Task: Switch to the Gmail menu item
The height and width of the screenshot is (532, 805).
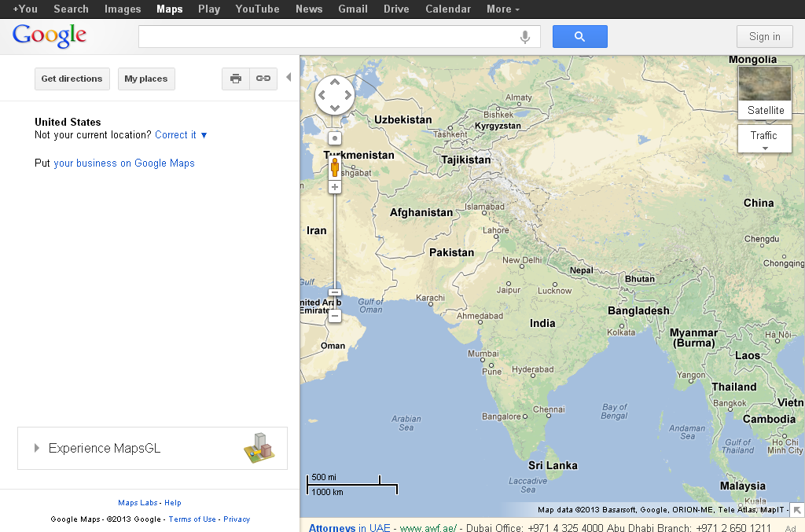Action: (x=352, y=9)
